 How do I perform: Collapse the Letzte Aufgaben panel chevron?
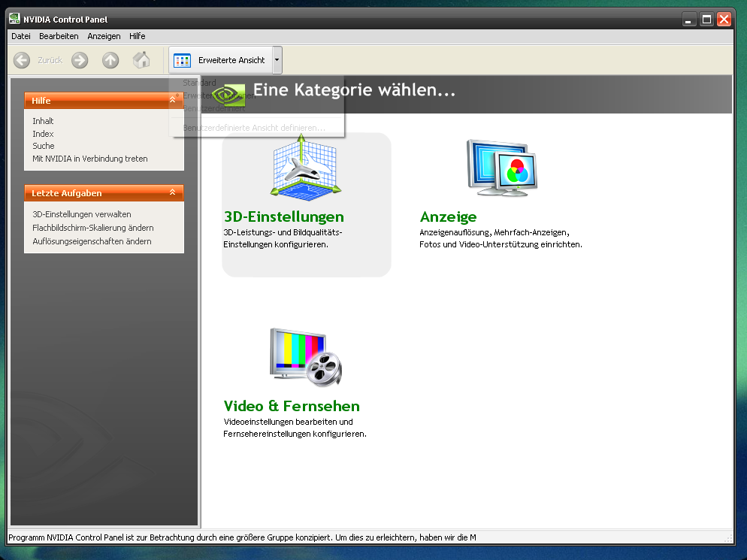pyautogui.click(x=172, y=192)
